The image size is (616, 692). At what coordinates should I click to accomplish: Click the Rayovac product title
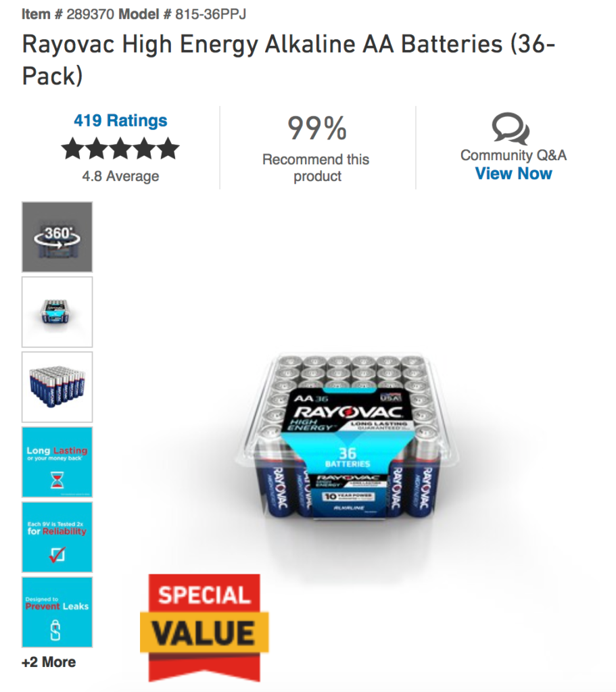[x=288, y=60]
